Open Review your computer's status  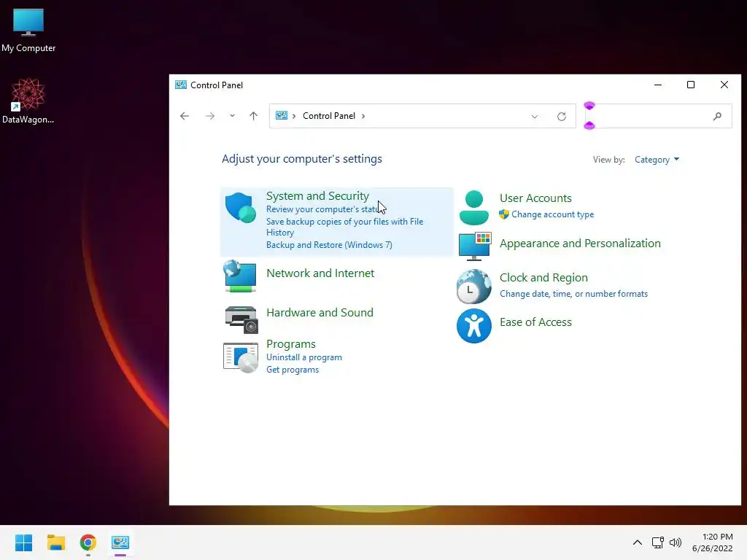tap(322, 209)
